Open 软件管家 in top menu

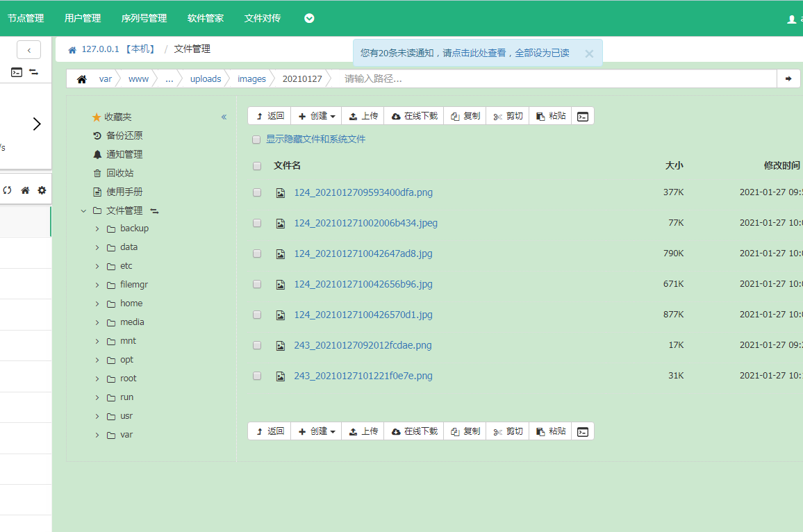[x=206, y=19]
